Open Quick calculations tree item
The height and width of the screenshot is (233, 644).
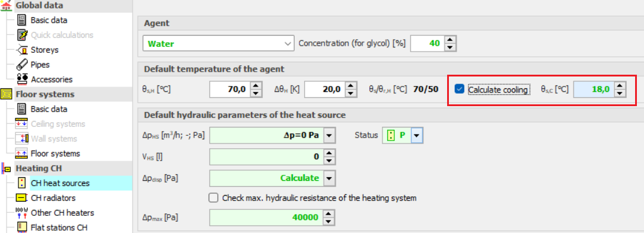pos(62,35)
